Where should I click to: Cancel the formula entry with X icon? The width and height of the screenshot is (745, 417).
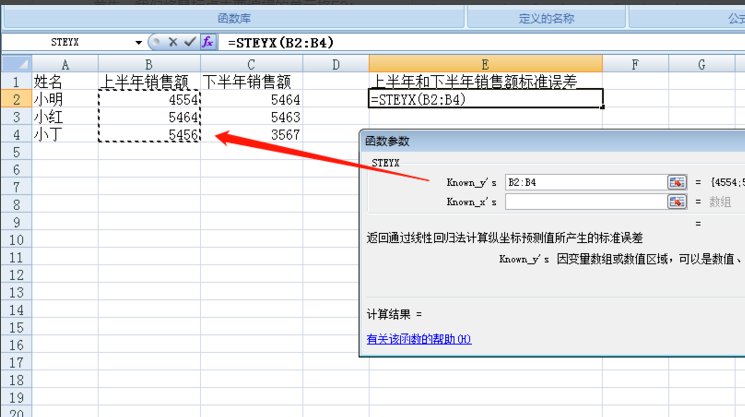click(x=173, y=42)
